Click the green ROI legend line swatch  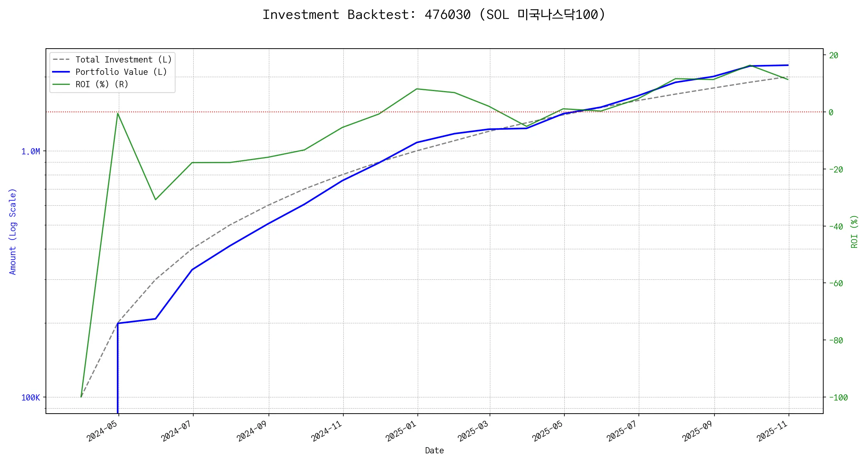click(61, 84)
